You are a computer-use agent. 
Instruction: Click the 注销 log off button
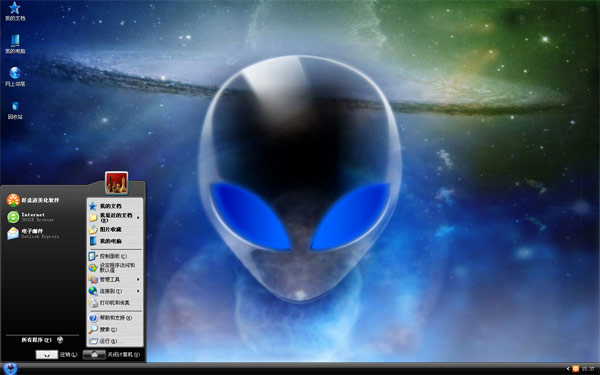(57, 355)
